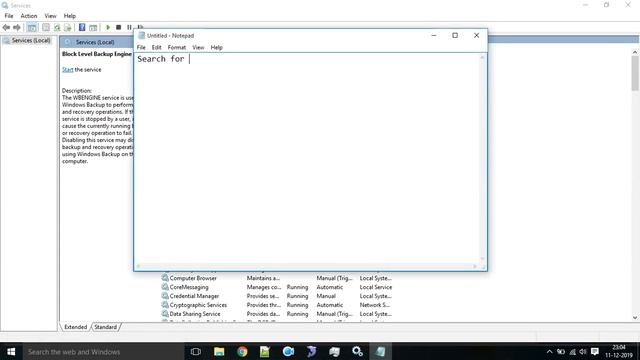Switch to Notepad on the taskbar

pos(380,351)
